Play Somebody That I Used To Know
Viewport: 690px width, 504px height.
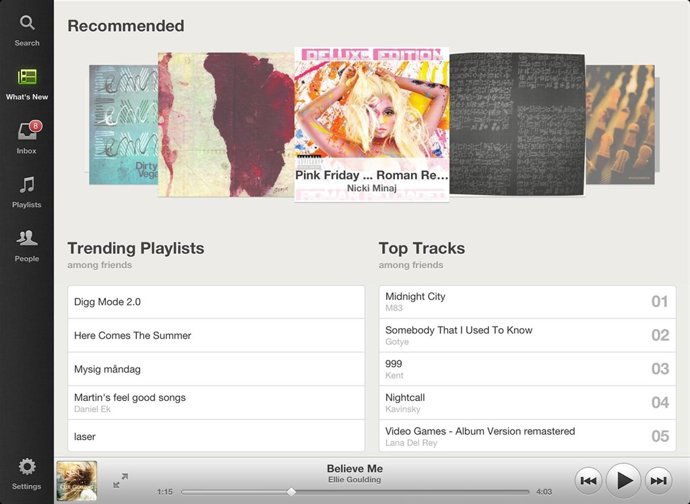pos(527,335)
